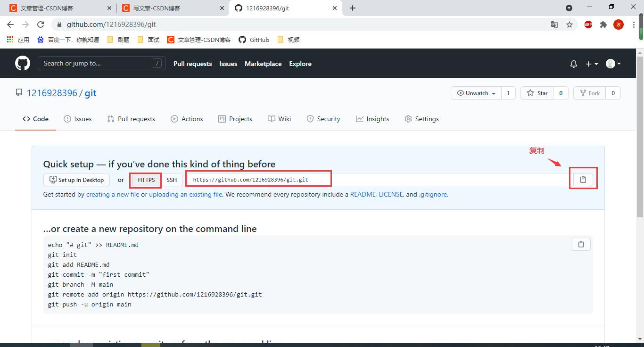
Task: Open the Projects tab
Action: (x=235, y=119)
